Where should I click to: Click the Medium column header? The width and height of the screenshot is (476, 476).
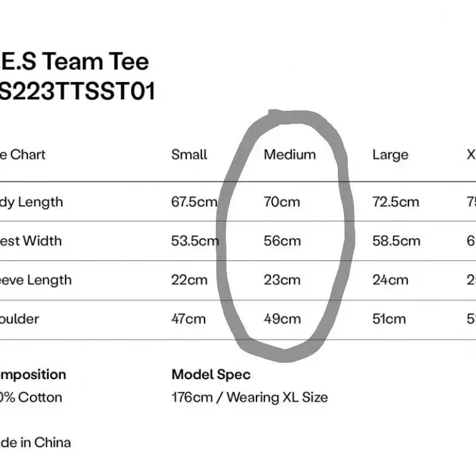pos(290,154)
